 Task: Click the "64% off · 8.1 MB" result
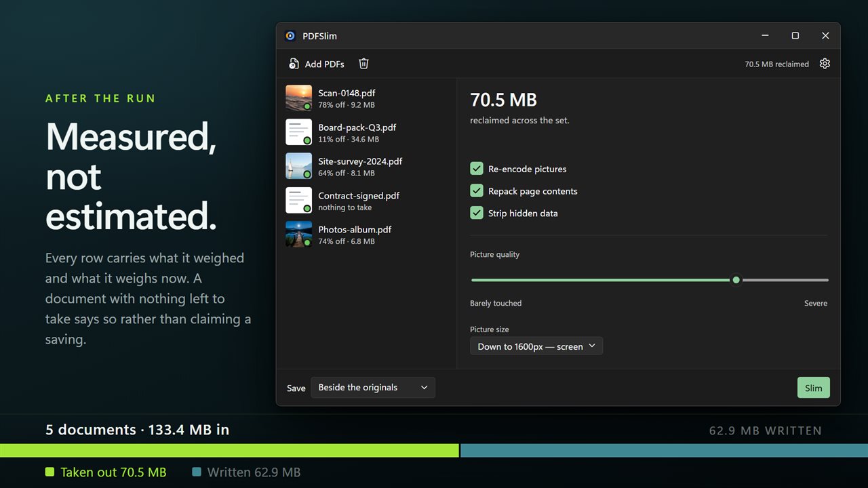click(x=347, y=173)
